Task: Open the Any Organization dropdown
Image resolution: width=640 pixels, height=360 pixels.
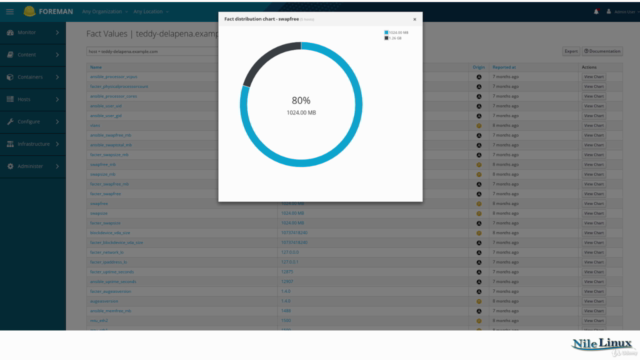Action: [105, 11]
